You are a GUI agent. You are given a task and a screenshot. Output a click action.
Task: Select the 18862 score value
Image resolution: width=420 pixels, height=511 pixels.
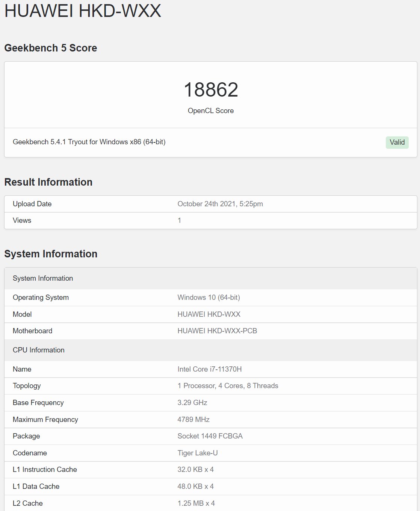[x=211, y=90]
